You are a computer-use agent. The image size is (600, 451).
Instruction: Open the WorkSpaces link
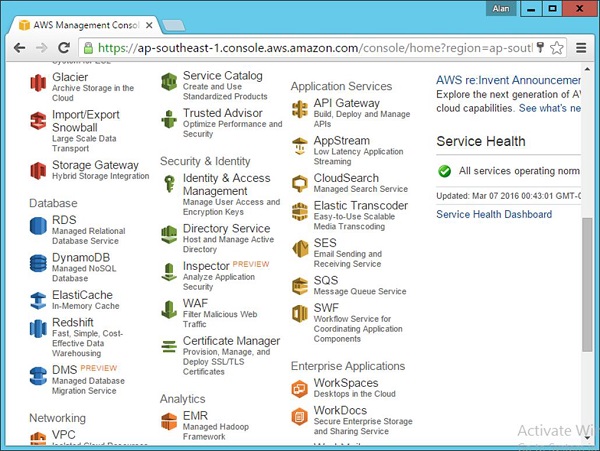346,383
